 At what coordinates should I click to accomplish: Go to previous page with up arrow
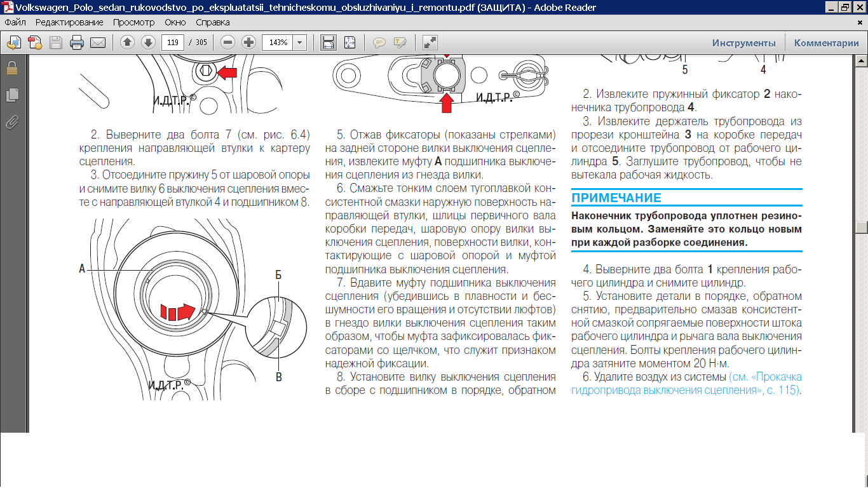[x=127, y=43]
